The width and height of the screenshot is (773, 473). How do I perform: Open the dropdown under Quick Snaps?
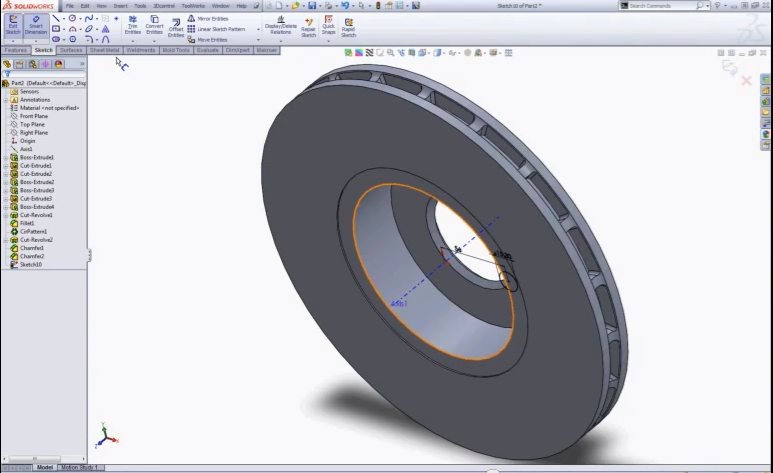point(328,41)
